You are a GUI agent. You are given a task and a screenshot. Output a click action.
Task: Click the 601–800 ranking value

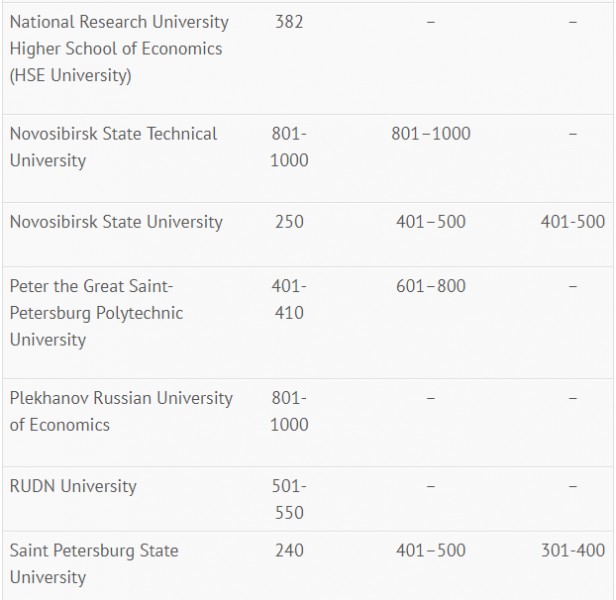click(x=431, y=286)
